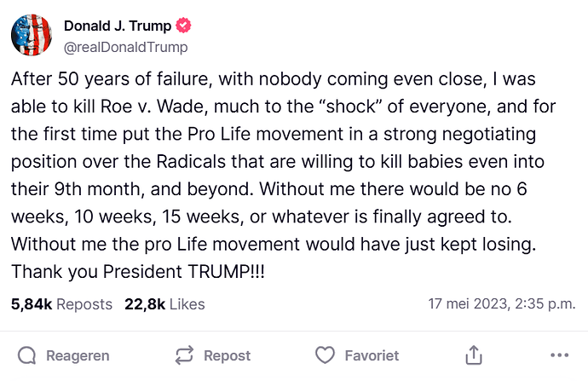
Task: View the 22,8k Likes count
Action: pyautogui.click(x=164, y=303)
